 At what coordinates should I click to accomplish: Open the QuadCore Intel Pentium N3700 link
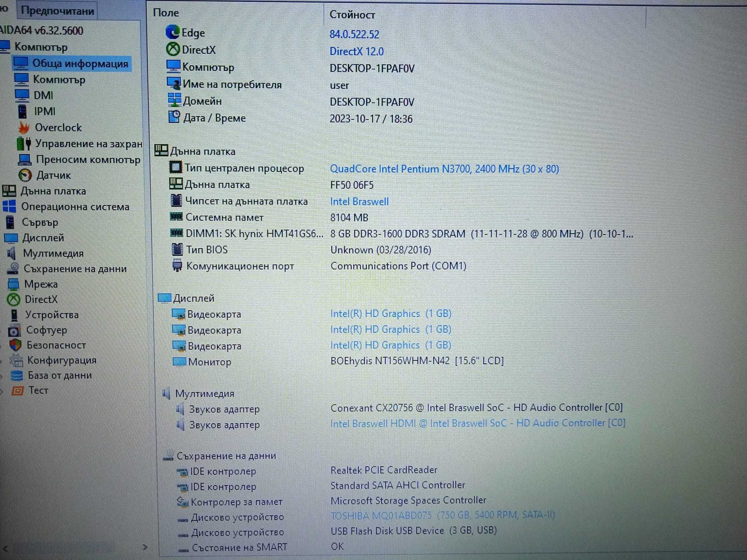point(444,169)
